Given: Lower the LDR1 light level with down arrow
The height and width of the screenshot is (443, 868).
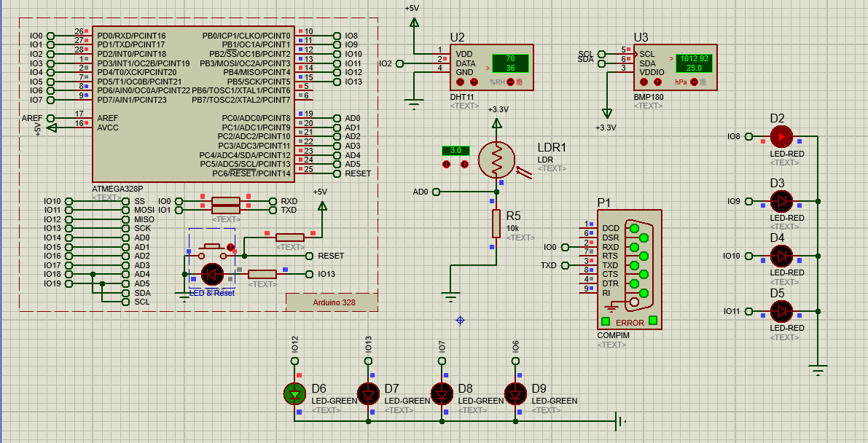Looking at the screenshot, I should click(x=447, y=165).
